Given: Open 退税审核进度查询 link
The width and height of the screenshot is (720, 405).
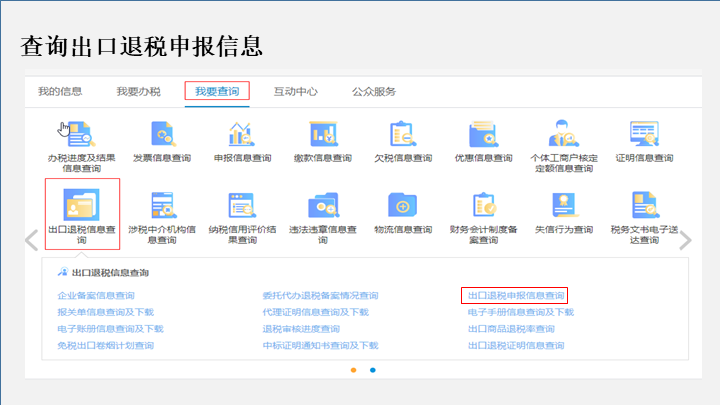Looking at the screenshot, I should pyautogui.click(x=301, y=329).
